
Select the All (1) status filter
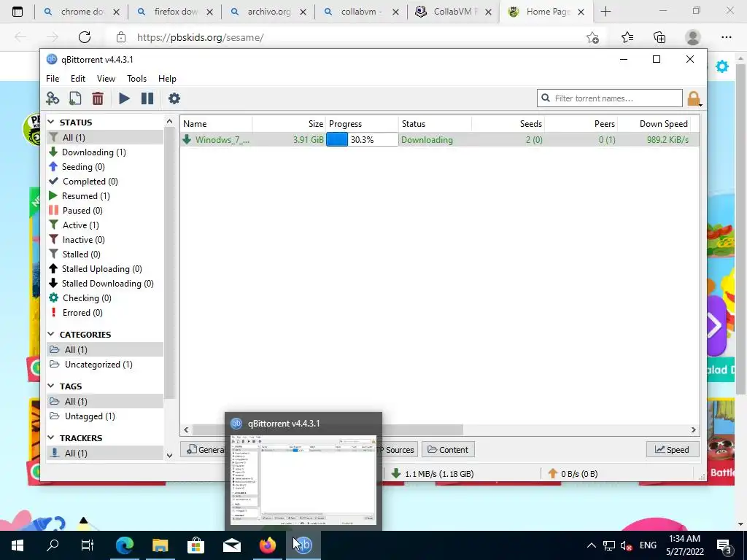point(105,138)
